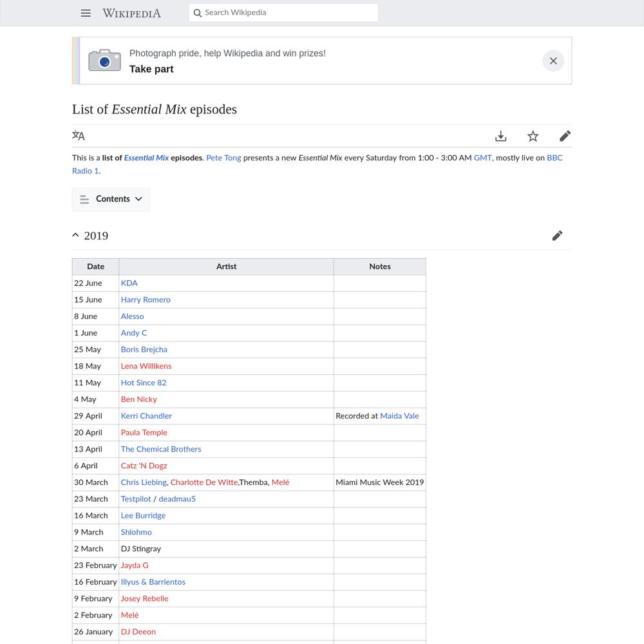Select the Miami Music Week 2019 note
The width and height of the screenshot is (644, 644).
click(380, 482)
